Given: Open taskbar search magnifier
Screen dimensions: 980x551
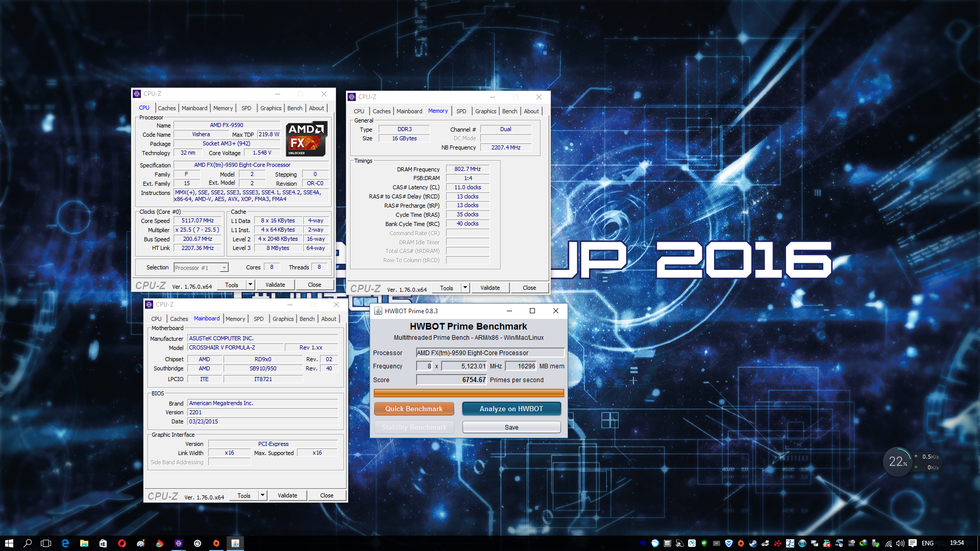Looking at the screenshot, I should pos(28,543).
